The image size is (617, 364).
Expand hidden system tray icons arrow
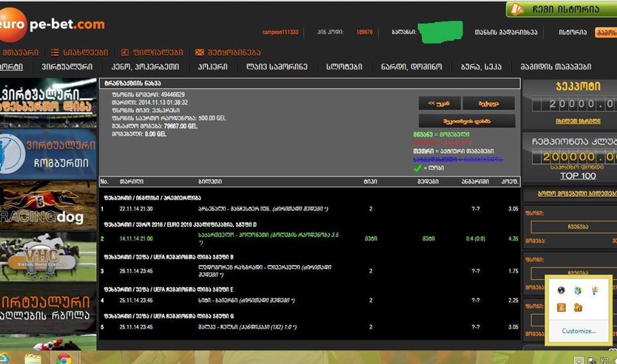click(579, 360)
